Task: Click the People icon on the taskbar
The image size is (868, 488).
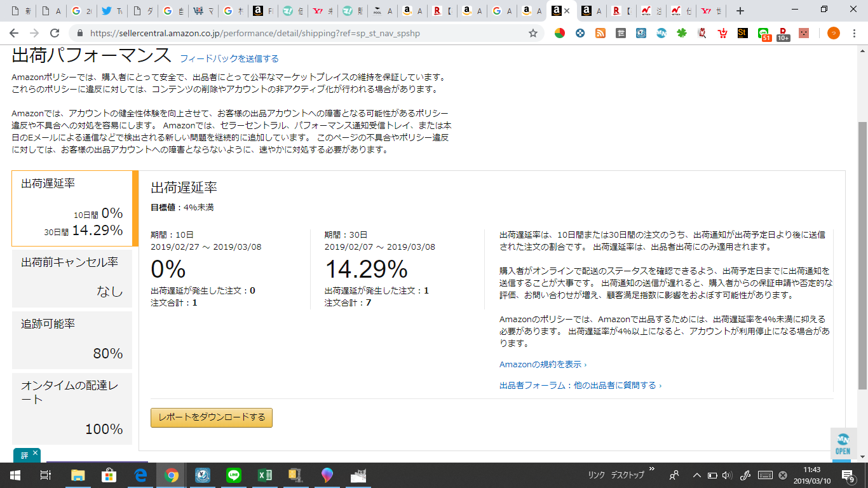Action: point(674,475)
